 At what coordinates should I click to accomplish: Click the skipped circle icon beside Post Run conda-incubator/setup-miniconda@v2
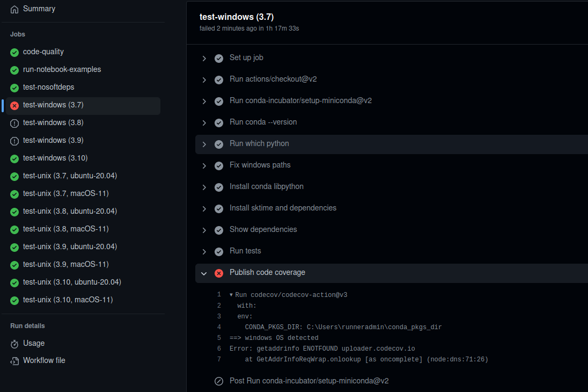pyautogui.click(x=219, y=381)
